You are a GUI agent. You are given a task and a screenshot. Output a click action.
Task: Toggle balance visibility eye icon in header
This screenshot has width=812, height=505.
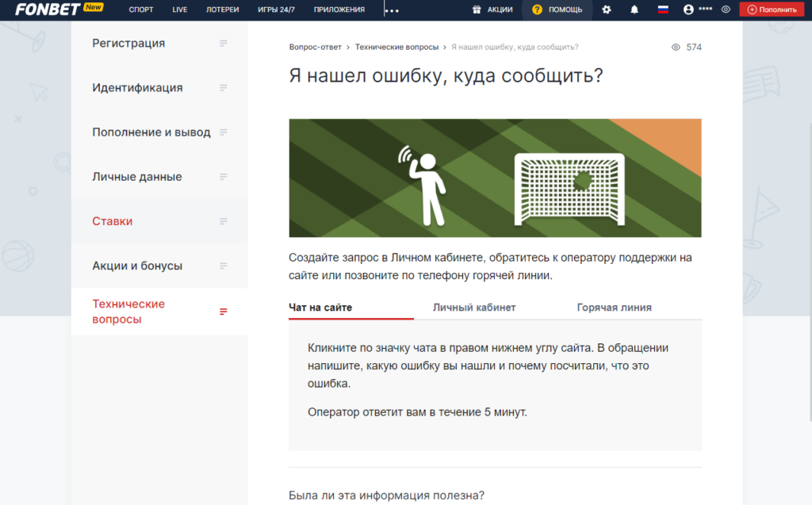coord(726,10)
